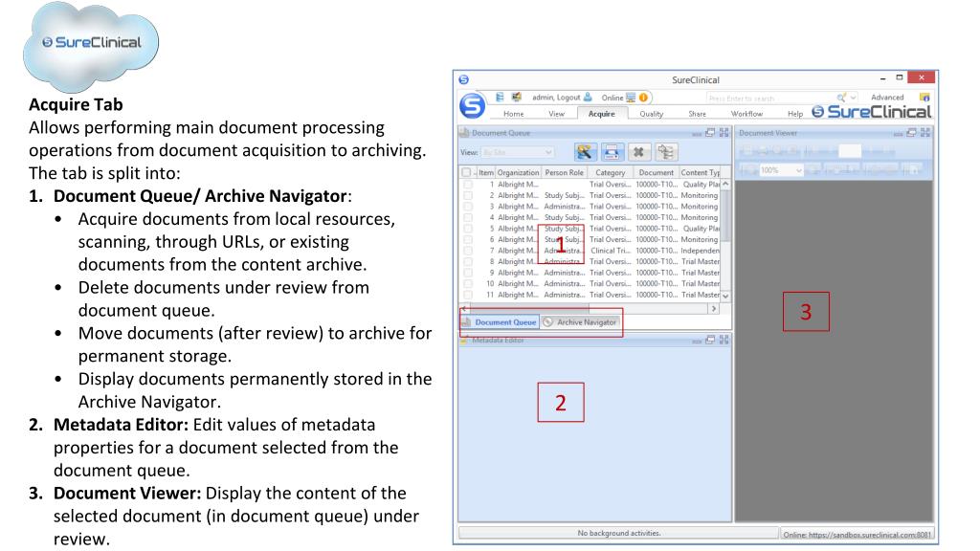
Task: Sort by the Content Type column header
Action: click(700, 172)
